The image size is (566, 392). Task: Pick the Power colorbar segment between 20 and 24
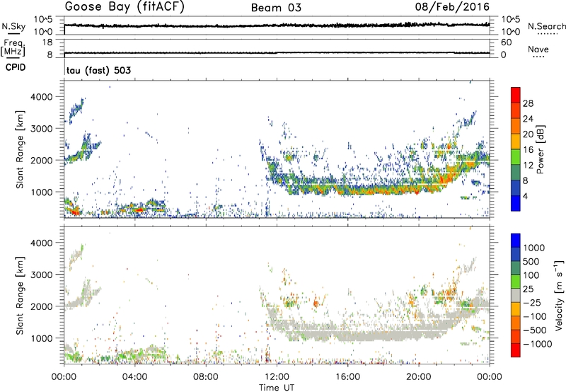click(x=516, y=126)
